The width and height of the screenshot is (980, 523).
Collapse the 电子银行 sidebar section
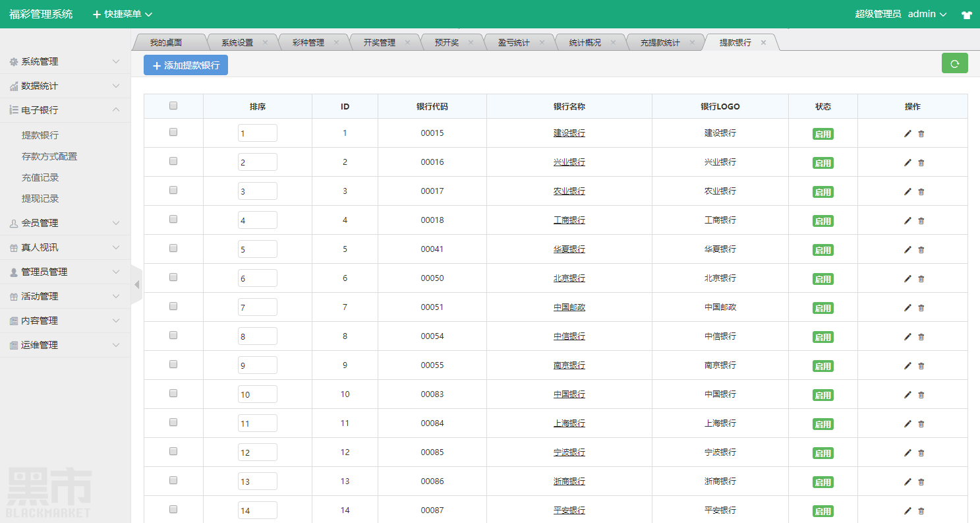tap(65, 110)
